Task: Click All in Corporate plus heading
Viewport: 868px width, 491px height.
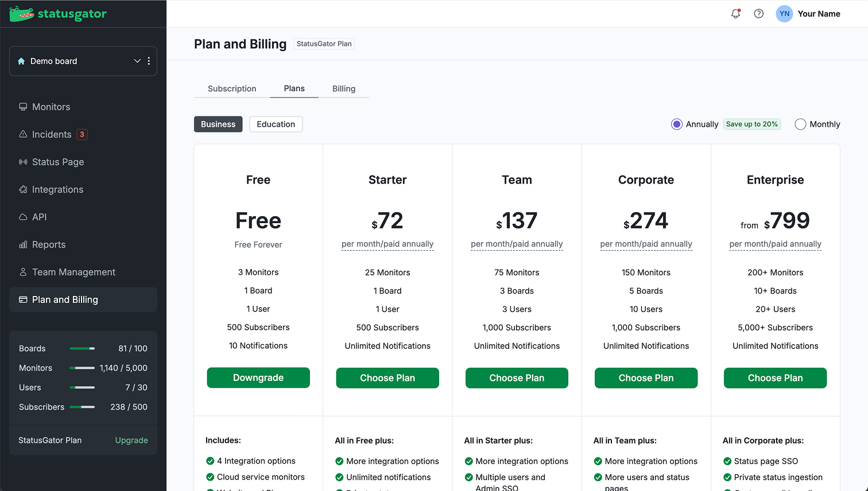Action: pyautogui.click(x=763, y=441)
